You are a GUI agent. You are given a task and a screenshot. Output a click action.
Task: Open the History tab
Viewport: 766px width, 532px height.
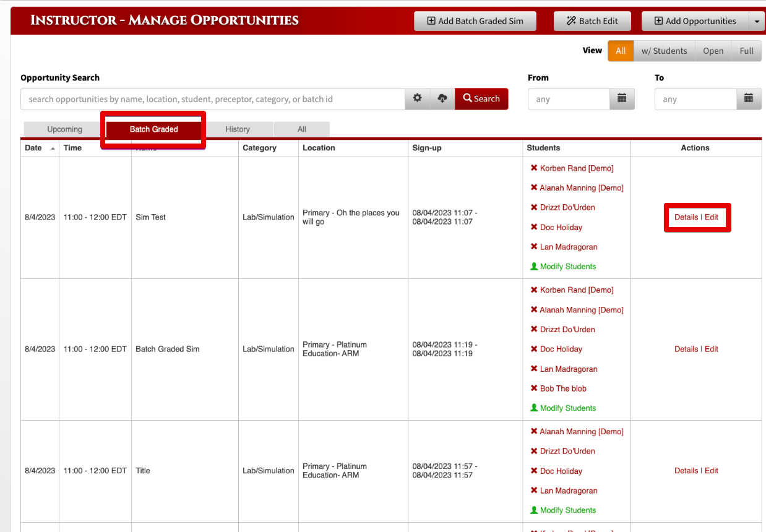click(238, 129)
